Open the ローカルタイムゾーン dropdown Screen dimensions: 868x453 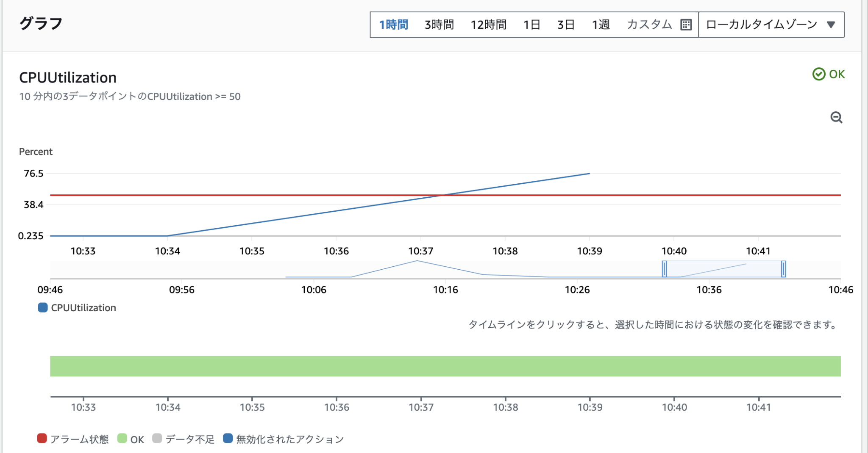(771, 25)
